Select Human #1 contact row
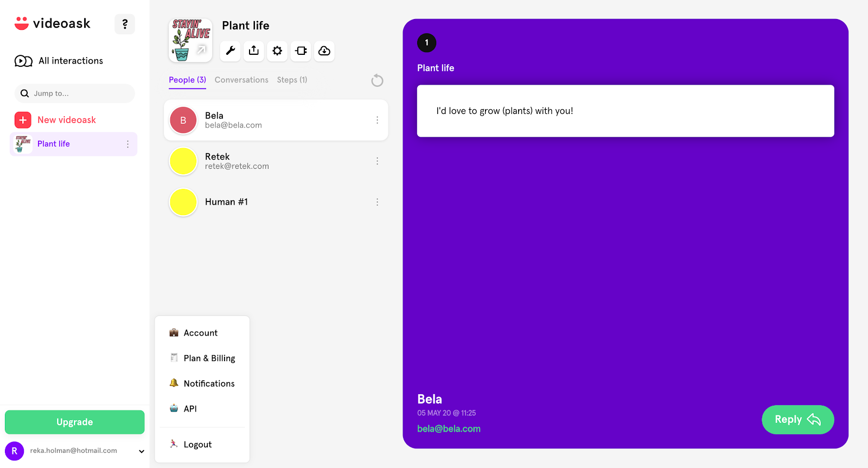The height and width of the screenshot is (468, 868). click(x=276, y=202)
